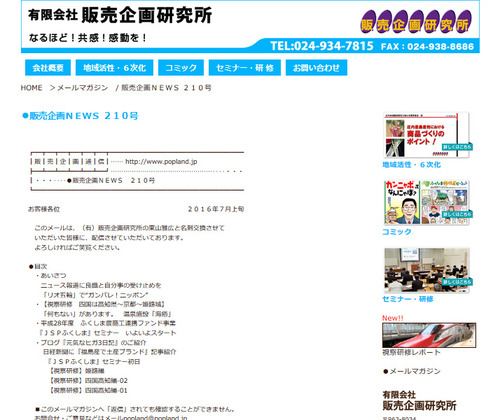Open the コミック navigation button
The width and height of the screenshot is (500, 420).
(181, 68)
